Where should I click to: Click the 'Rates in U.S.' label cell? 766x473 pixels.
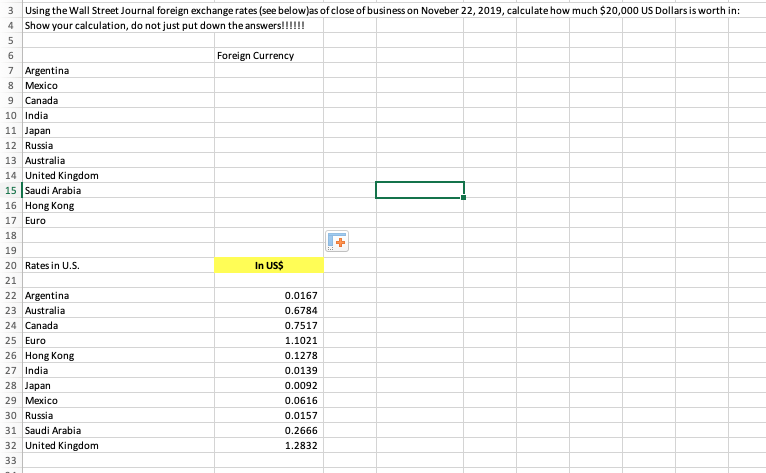[x=118, y=265]
